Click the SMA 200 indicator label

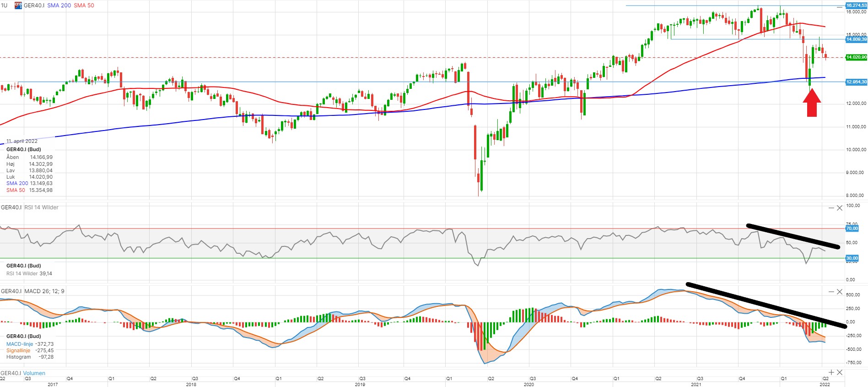(x=59, y=5)
